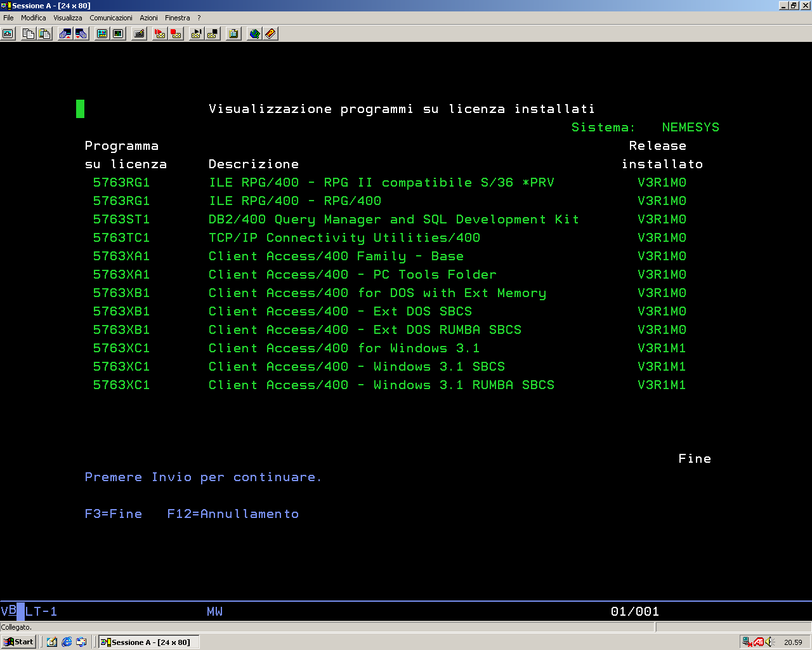Click the Print Screen toolbar icon
The height and width of the screenshot is (650, 812).
click(8, 34)
